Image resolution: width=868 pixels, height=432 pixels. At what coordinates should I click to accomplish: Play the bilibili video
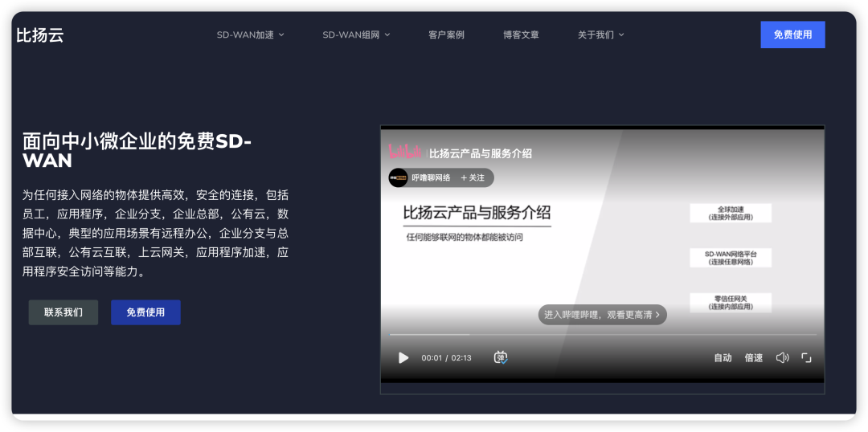click(x=403, y=358)
